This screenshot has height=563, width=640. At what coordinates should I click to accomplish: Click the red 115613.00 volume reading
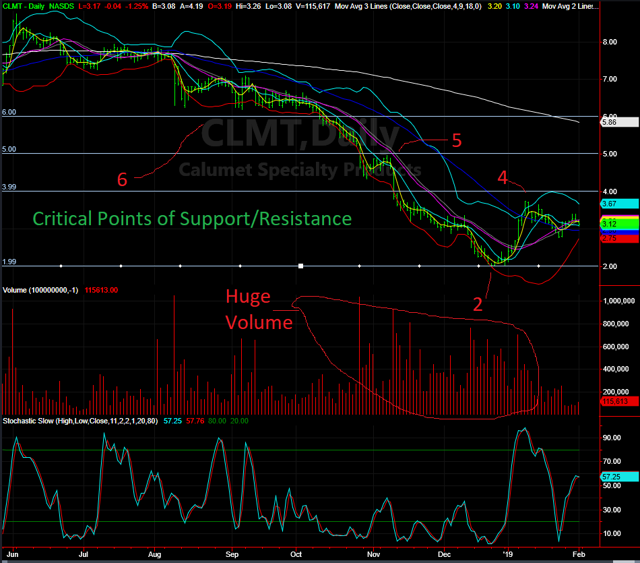101,290
